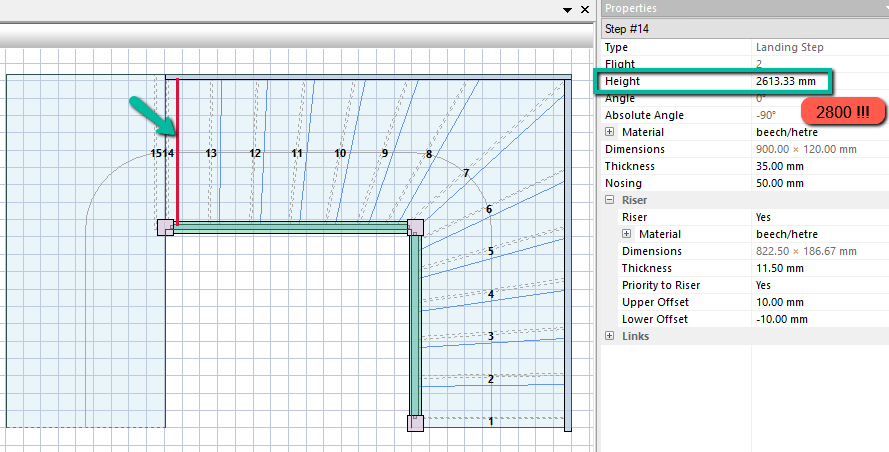Select step number 6 in the plan
Screen dimensions: 889x452
pos(489,209)
